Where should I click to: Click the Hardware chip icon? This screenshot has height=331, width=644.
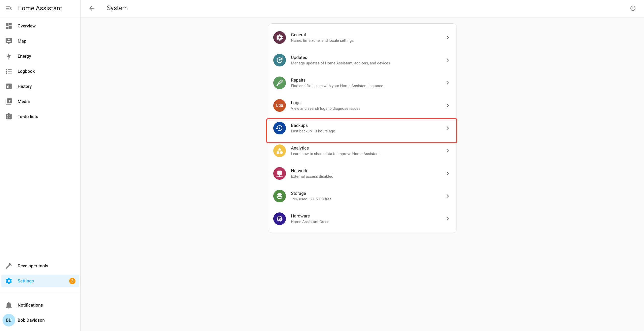pos(280,219)
